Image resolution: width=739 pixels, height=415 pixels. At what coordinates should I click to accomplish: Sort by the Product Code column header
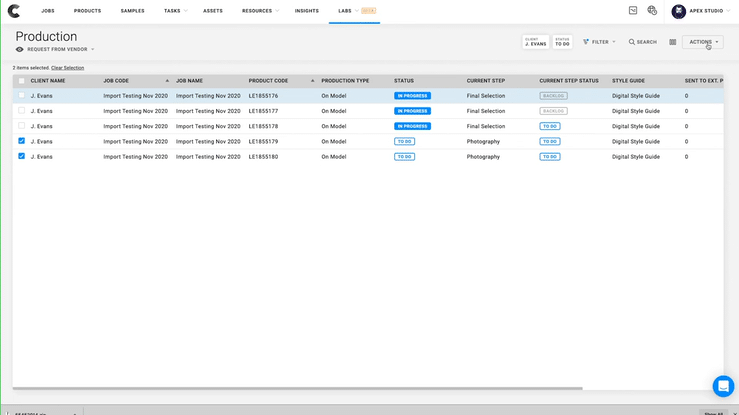tap(268, 80)
